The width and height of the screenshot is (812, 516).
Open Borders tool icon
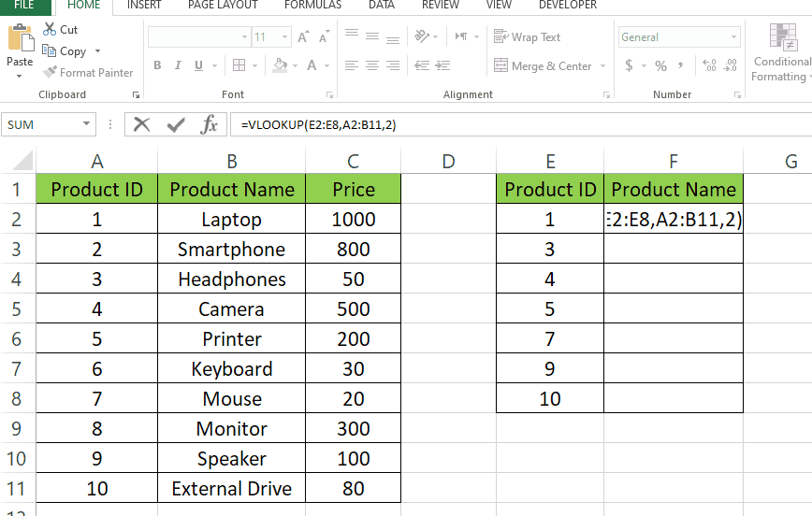tap(239, 65)
